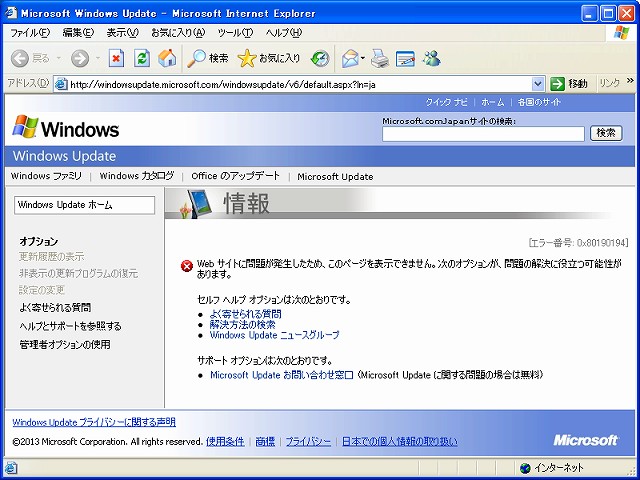640x480 pixels.
Task: Open the ファイル(F) menu
Action: (30, 33)
